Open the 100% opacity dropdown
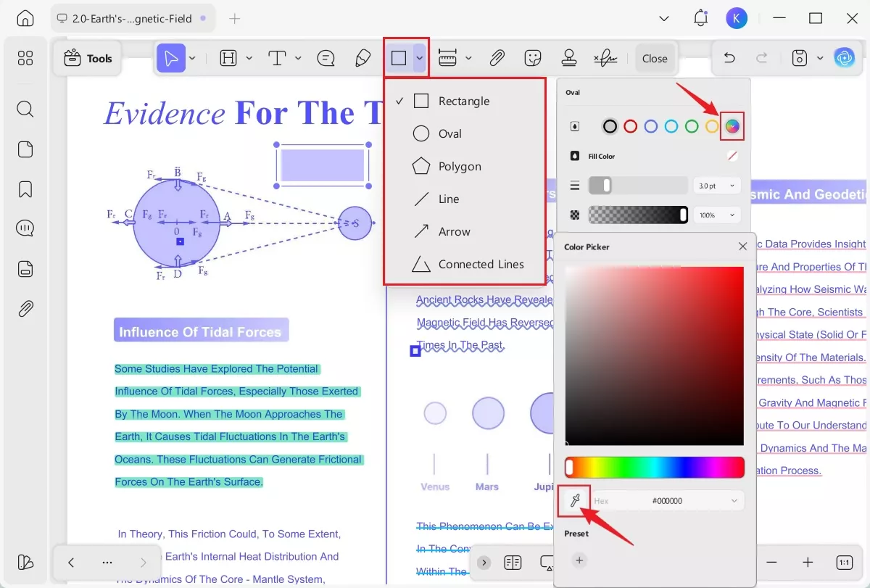Image resolution: width=870 pixels, height=588 pixels. click(x=716, y=215)
